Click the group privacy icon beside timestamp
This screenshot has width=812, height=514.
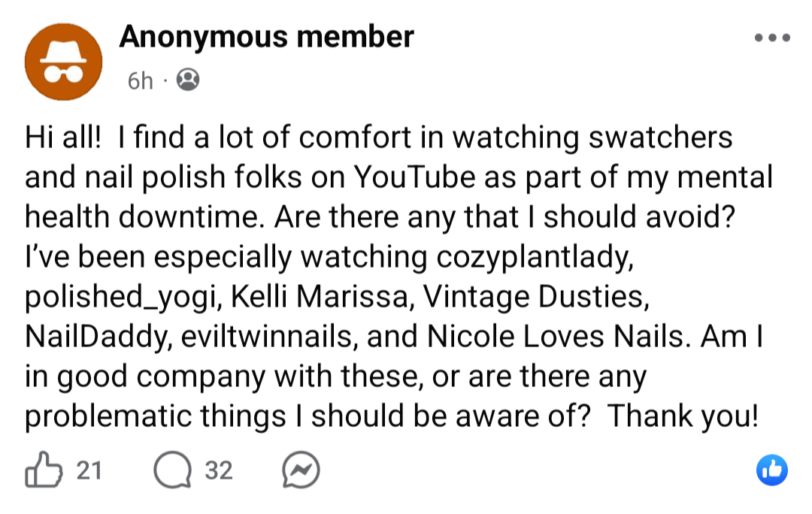coord(188,80)
